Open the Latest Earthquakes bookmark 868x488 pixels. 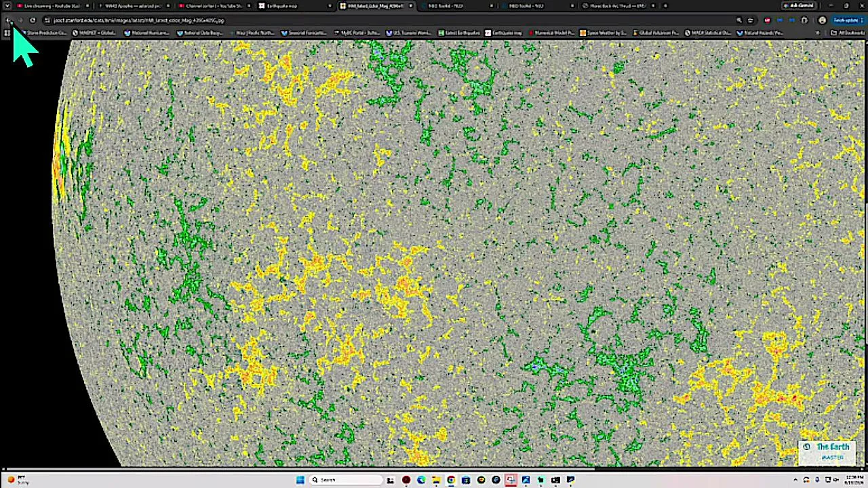coord(459,33)
